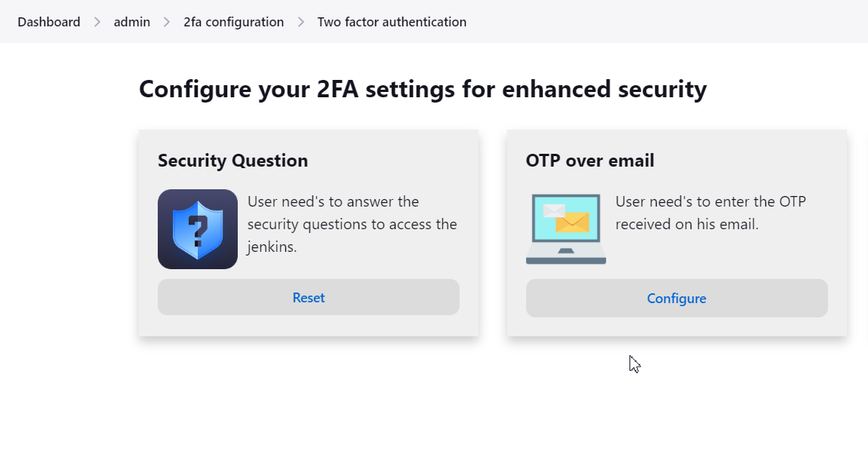Go to Dashboard via breadcrumb
The width and height of the screenshot is (868, 472).
pos(49,22)
